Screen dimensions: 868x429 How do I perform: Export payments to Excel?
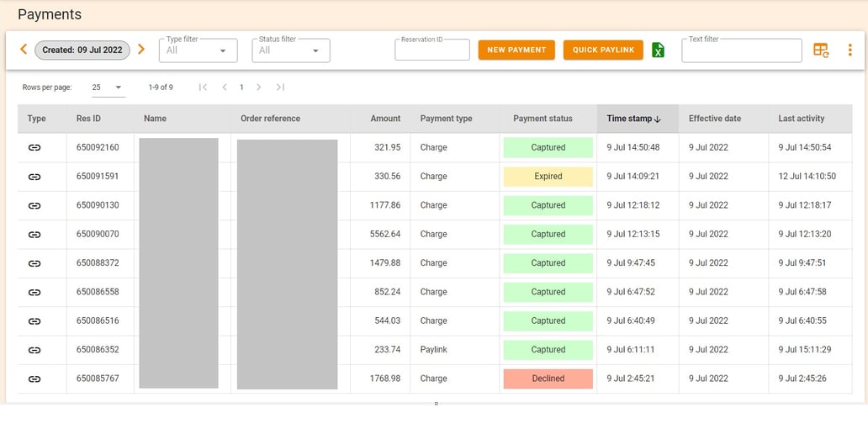[x=659, y=50]
